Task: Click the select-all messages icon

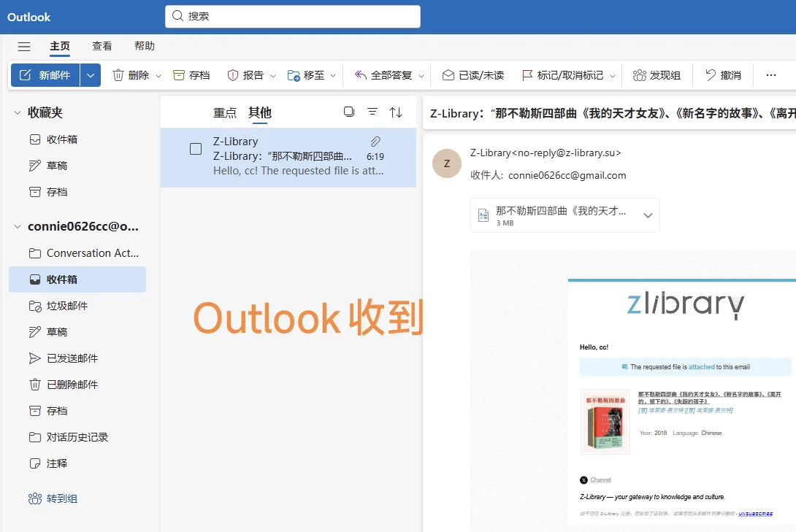Action: (x=349, y=112)
